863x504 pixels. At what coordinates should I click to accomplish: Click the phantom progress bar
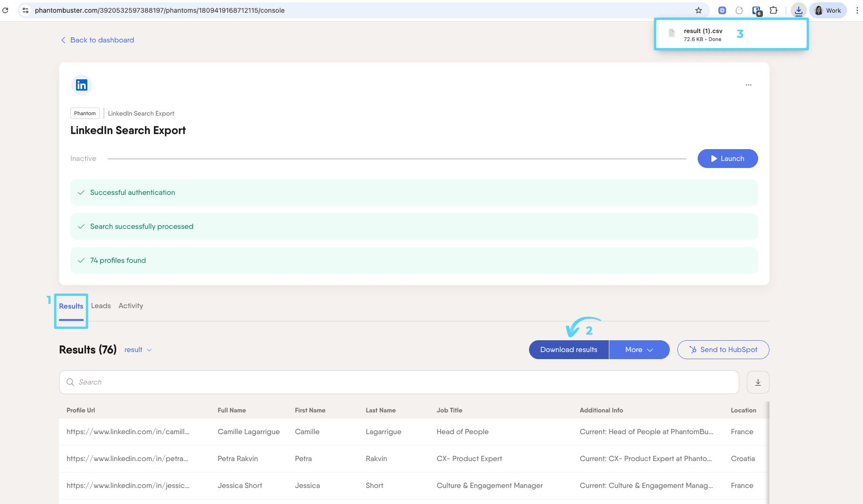pyautogui.click(x=397, y=159)
